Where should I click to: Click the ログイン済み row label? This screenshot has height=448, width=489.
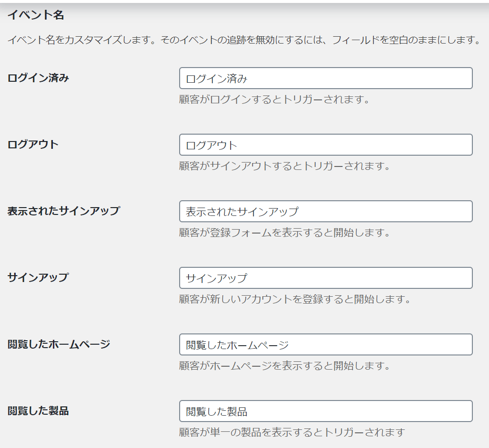(x=38, y=78)
